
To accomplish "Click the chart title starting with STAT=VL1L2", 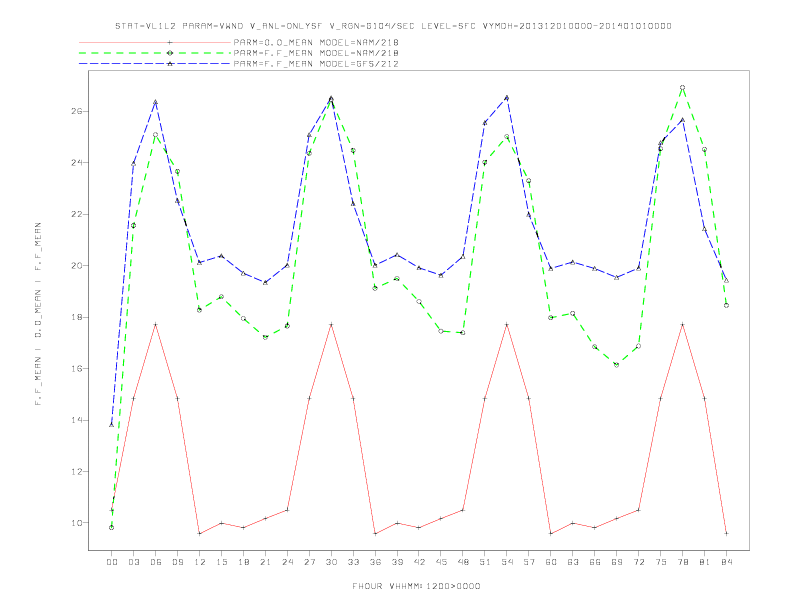I will (393, 26).
